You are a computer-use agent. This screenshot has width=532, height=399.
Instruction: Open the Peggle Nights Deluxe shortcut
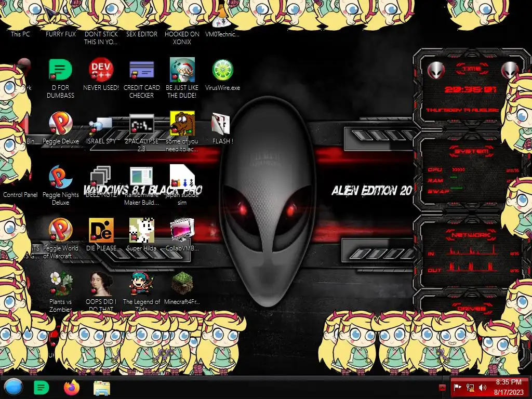[60, 177]
